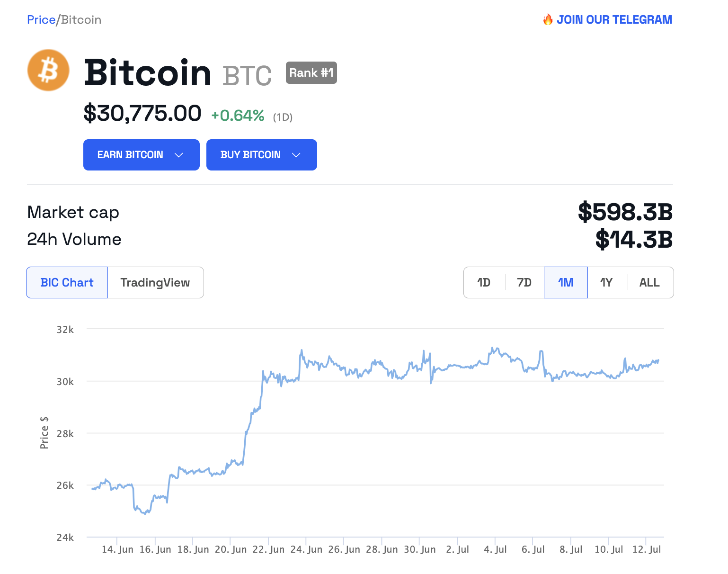Click the $30,775.00 price display
Image resolution: width=728 pixels, height=574 pixels.
click(x=142, y=113)
